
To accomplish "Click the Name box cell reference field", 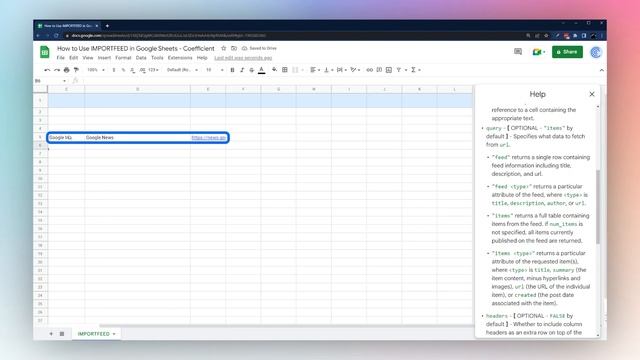I will pos(50,81).
